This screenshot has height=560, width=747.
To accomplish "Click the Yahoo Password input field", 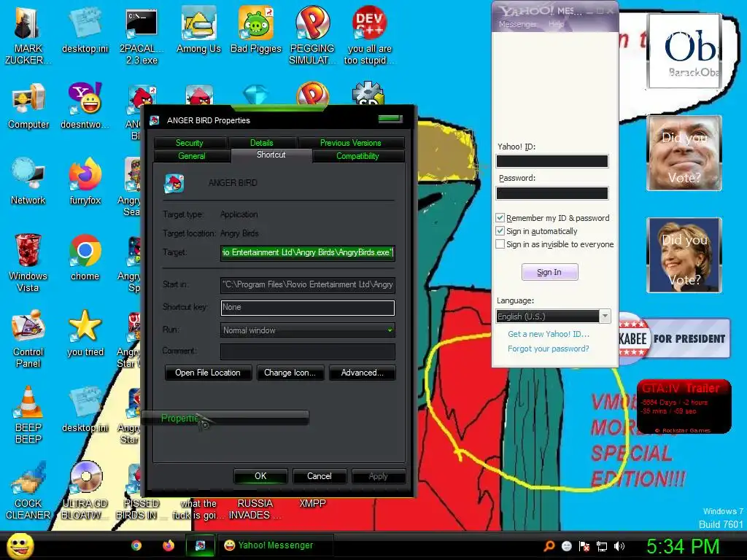I will tap(552, 192).
